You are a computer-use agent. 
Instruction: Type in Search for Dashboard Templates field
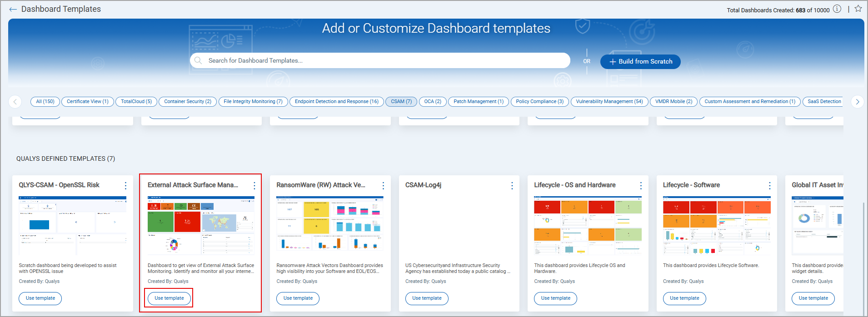[382, 60]
